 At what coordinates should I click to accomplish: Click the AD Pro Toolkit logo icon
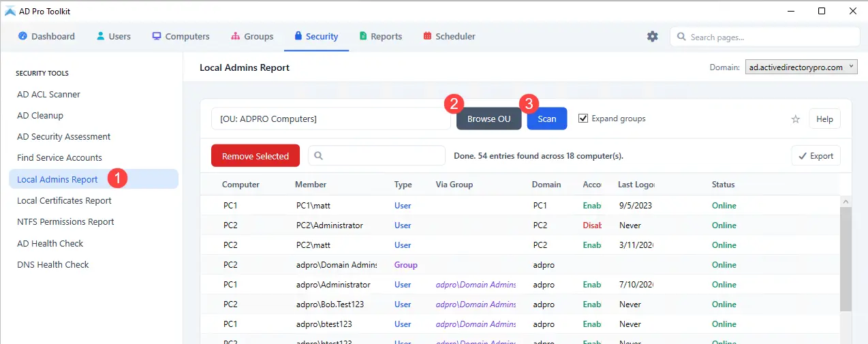click(x=10, y=11)
